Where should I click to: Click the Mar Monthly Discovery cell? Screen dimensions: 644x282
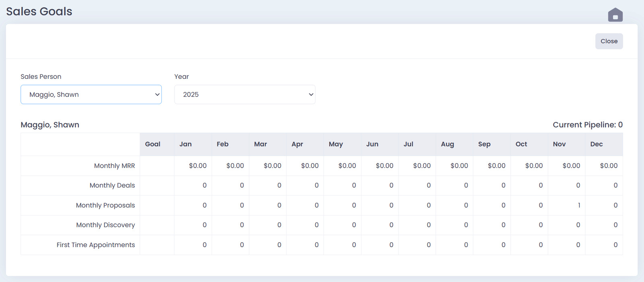pyautogui.click(x=268, y=225)
